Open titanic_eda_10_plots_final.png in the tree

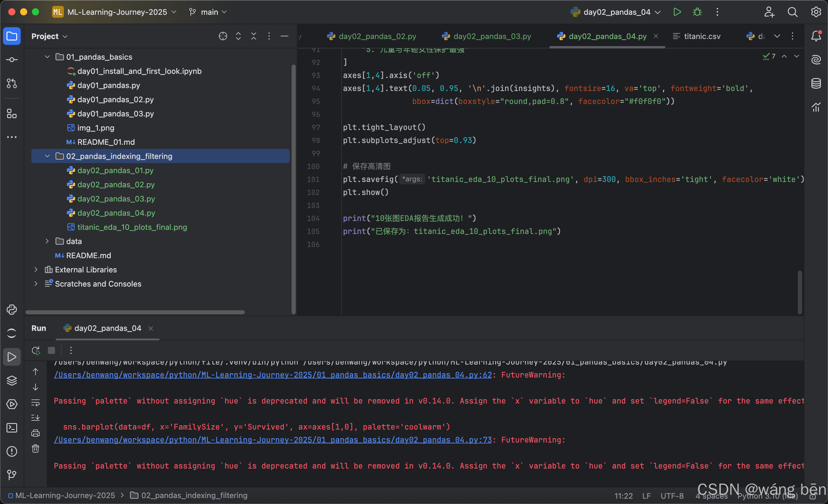(x=132, y=227)
